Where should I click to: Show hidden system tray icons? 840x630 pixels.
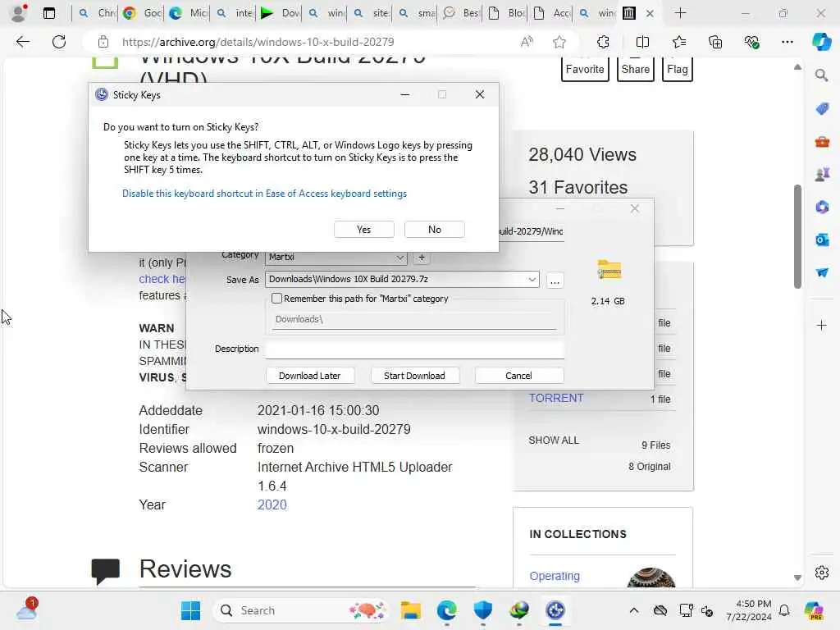634,610
